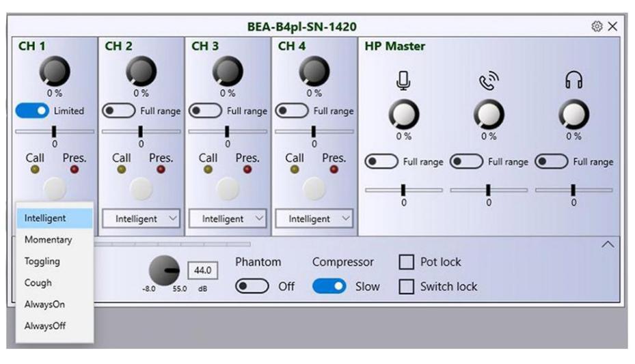This screenshot has height=364, width=635.
Task: Turn on the Phantom power switch
Action: (252, 286)
